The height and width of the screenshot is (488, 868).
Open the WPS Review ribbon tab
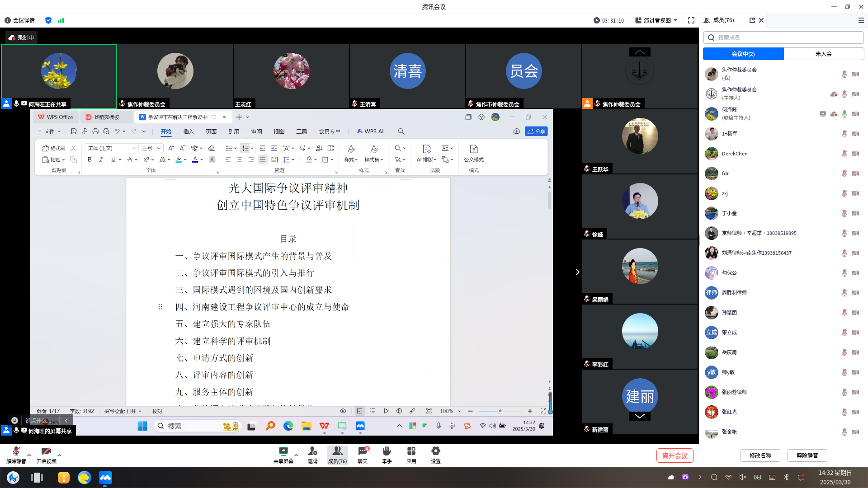point(256,131)
